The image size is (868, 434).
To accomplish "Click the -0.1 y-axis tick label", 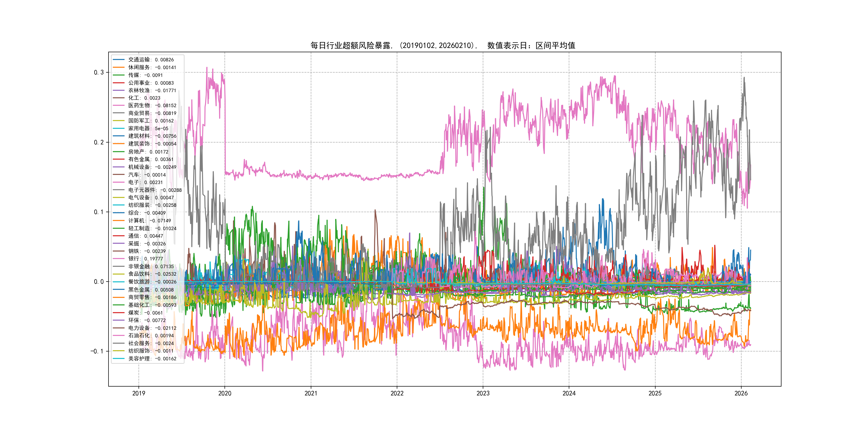I will point(97,351).
